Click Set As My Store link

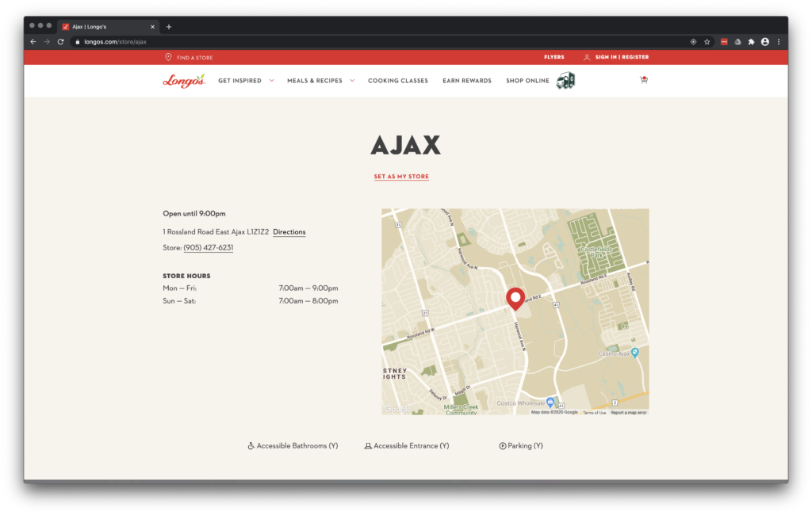coord(401,177)
